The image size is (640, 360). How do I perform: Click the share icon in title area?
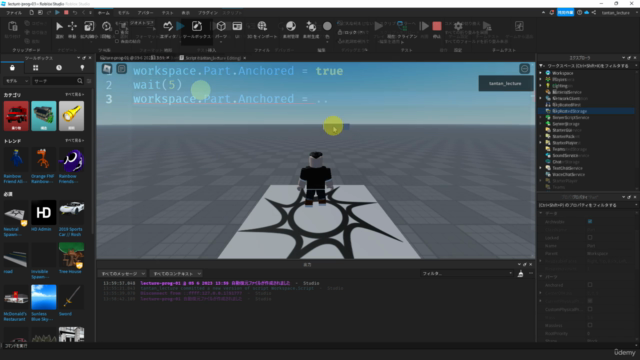pyautogui.click(x=594, y=13)
